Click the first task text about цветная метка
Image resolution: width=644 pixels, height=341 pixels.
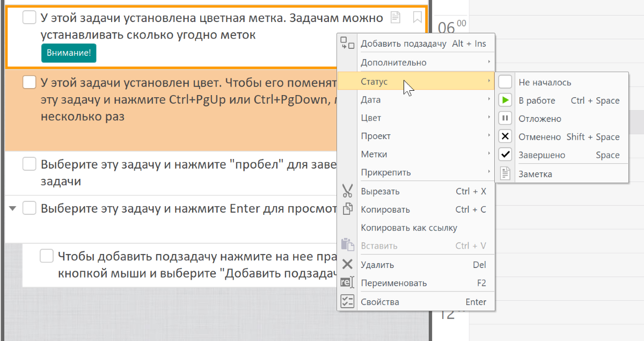tap(212, 26)
